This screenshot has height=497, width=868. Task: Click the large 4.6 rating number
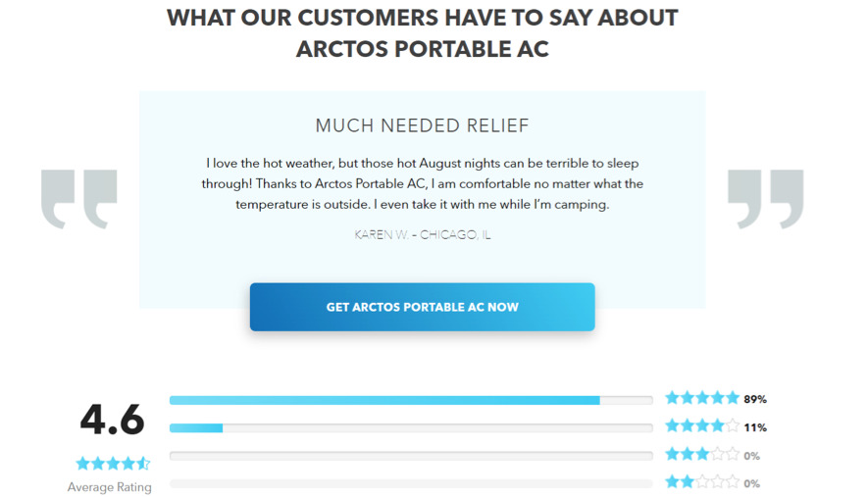click(x=112, y=420)
